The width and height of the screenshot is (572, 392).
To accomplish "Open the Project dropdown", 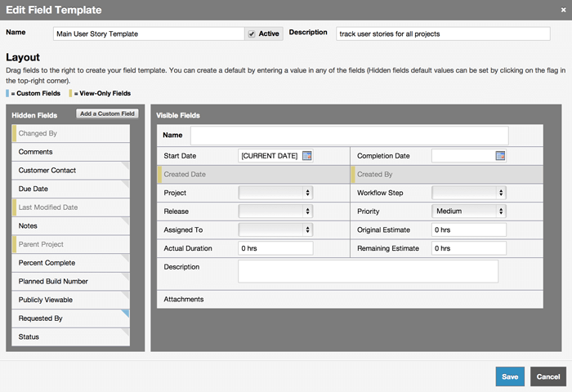I will pyautogui.click(x=275, y=193).
